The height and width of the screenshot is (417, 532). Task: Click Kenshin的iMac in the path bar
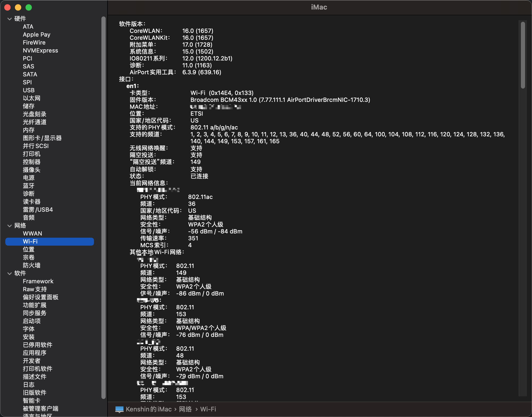[x=149, y=409]
